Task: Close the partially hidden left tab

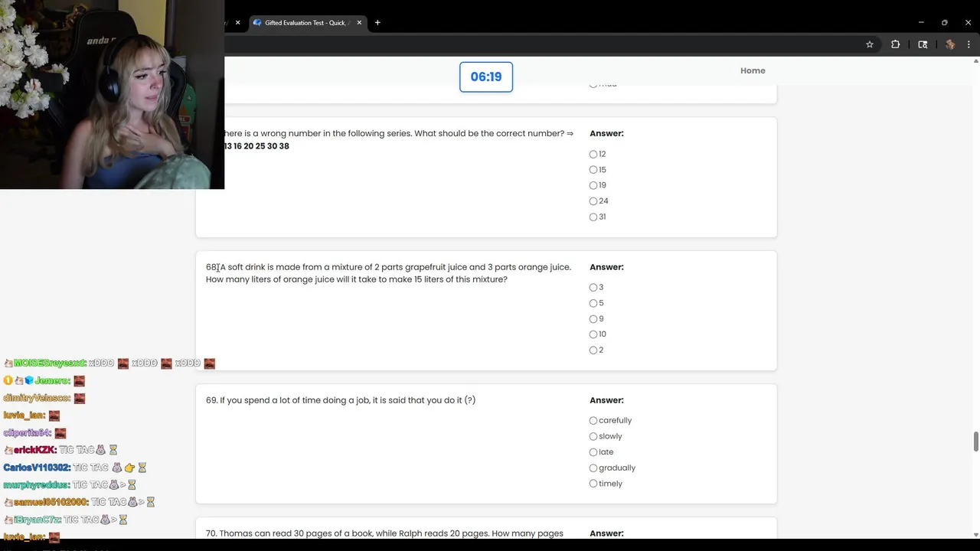Action: click(237, 22)
